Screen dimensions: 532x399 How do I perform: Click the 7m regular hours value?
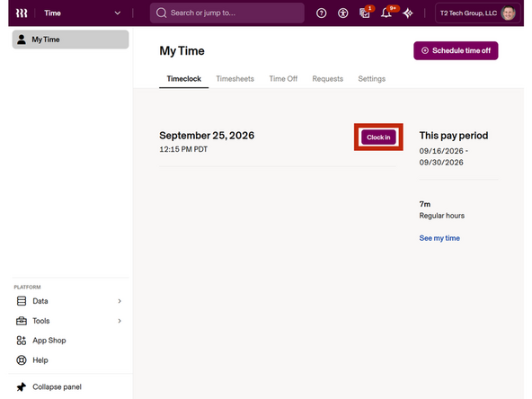pos(425,204)
